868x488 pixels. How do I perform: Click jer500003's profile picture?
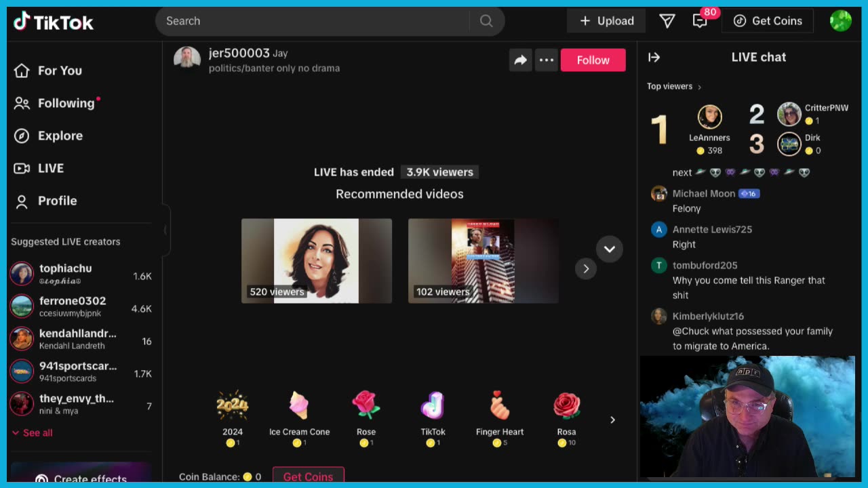pos(187,58)
